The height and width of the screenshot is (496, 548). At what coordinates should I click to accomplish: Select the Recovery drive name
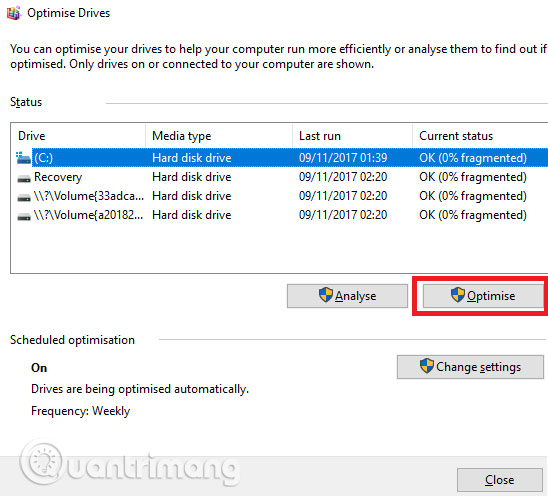[58, 177]
